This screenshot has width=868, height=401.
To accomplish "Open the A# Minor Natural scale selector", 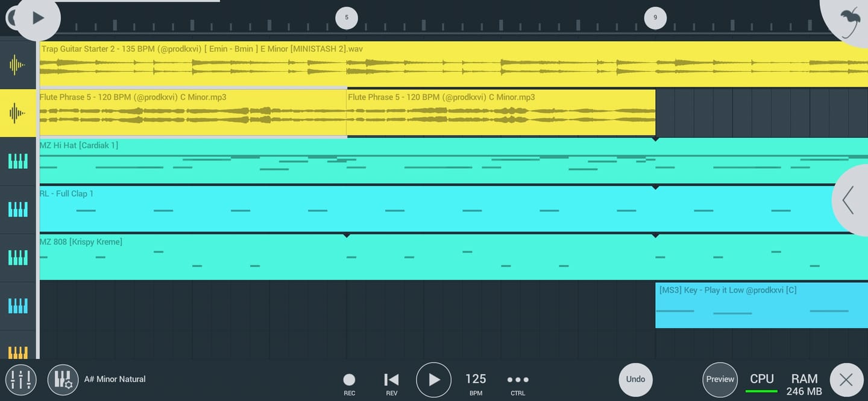I will (x=115, y=379).
